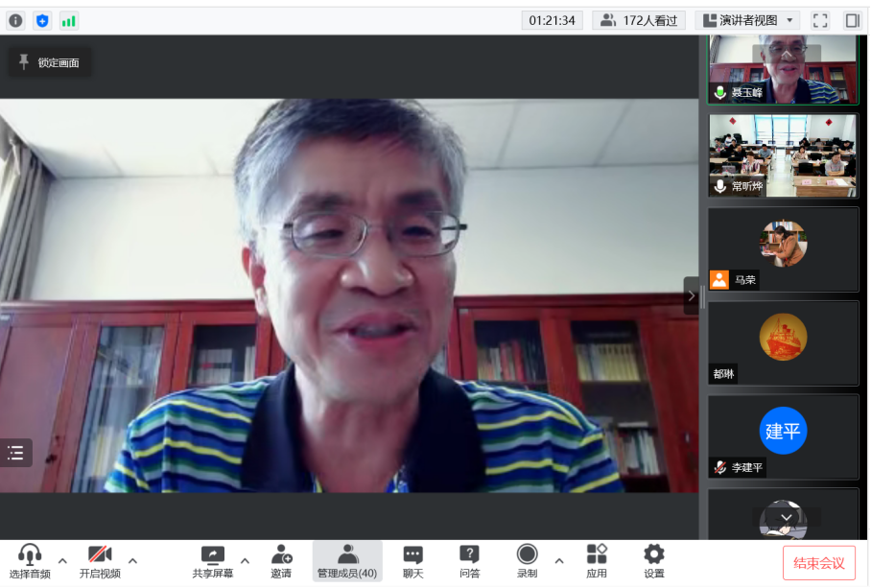This screenshot has width=871, height=588.
Task: Check the green network signal icon
Action: [69, 20]
